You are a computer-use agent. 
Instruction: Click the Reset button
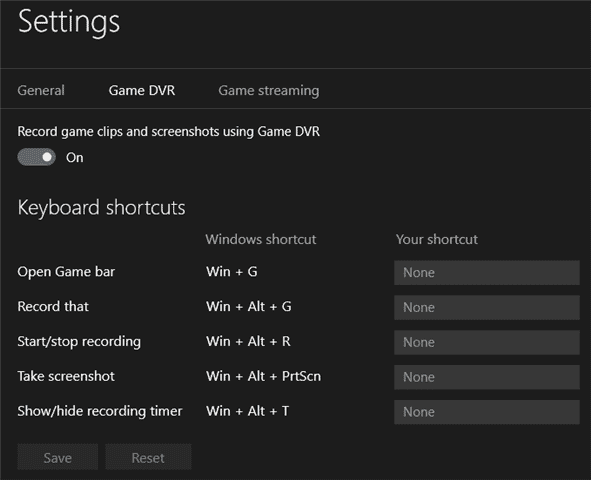pyautogui.click(x=148, y=458)
